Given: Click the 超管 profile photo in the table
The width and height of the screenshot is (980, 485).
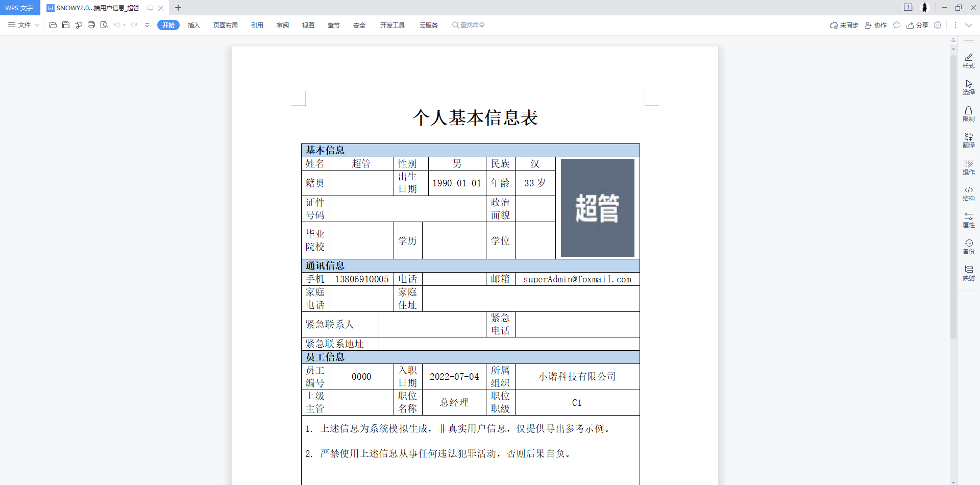Looking at the screenshot, I should [x=597, y=208].
